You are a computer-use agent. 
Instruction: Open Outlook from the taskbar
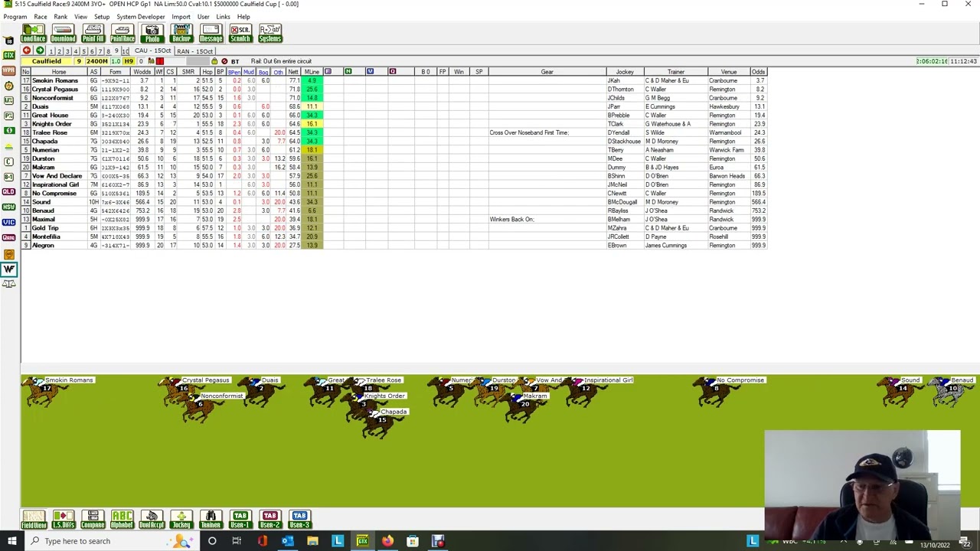click(x=287, y=541)
